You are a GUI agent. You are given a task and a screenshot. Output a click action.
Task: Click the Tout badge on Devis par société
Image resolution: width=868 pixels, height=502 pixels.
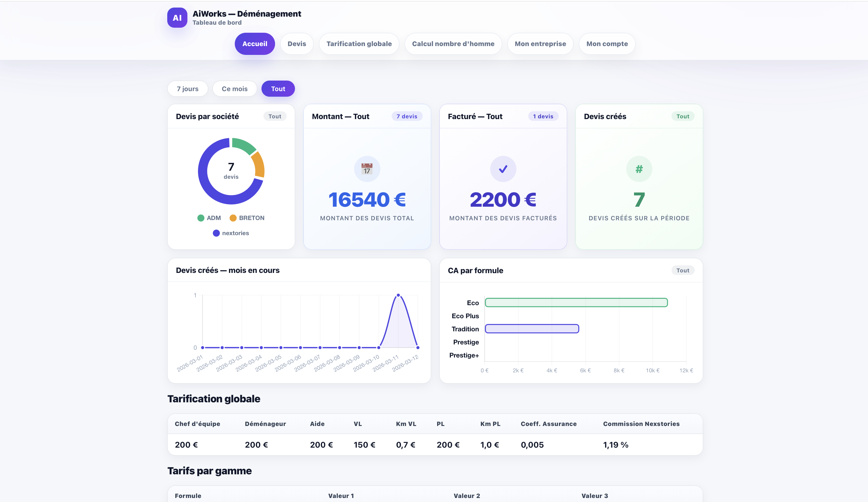[x=275, y=116]
